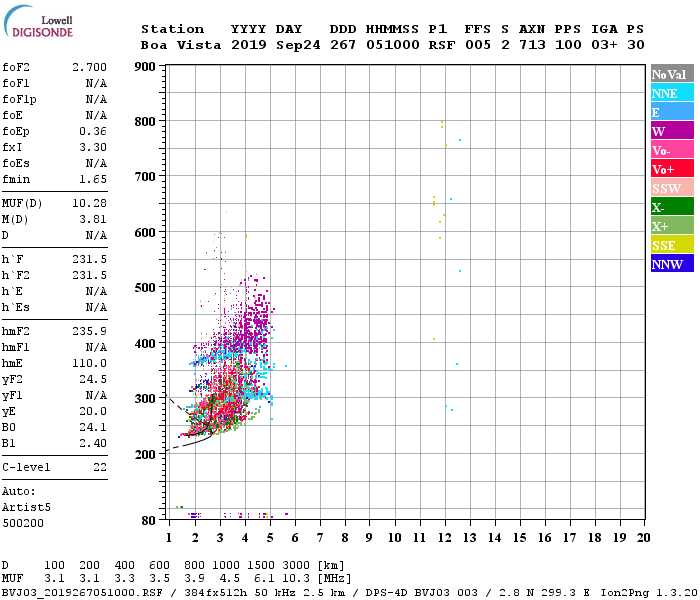Select the Vo+ red legend swatch

672,169
